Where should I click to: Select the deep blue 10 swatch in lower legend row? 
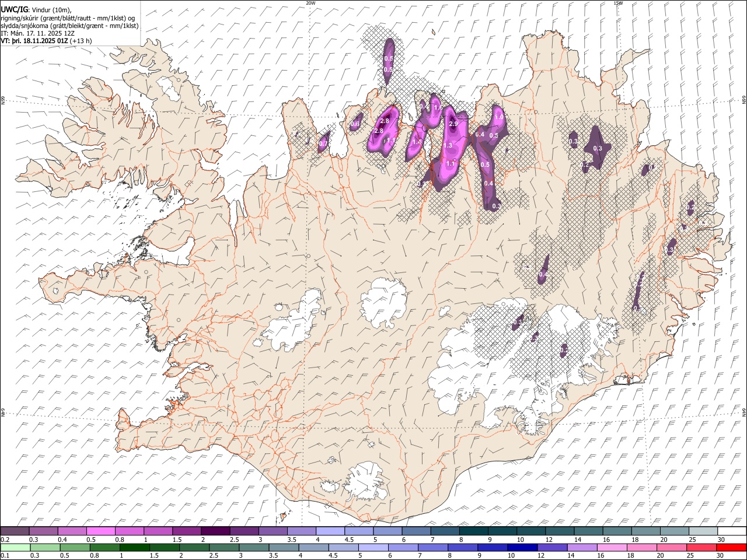click(522, 547)
